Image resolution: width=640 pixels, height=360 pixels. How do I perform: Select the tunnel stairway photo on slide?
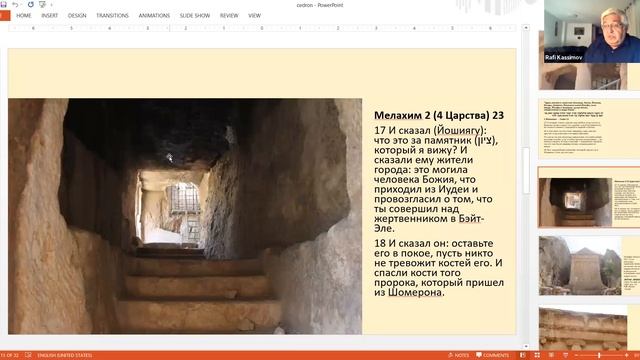click(185, 216)
